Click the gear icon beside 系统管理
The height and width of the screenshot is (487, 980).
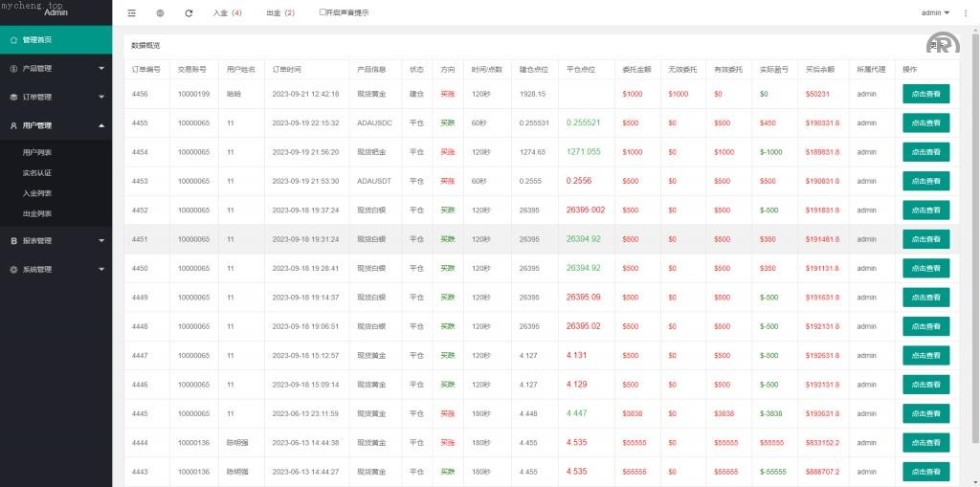pos(13,270)
